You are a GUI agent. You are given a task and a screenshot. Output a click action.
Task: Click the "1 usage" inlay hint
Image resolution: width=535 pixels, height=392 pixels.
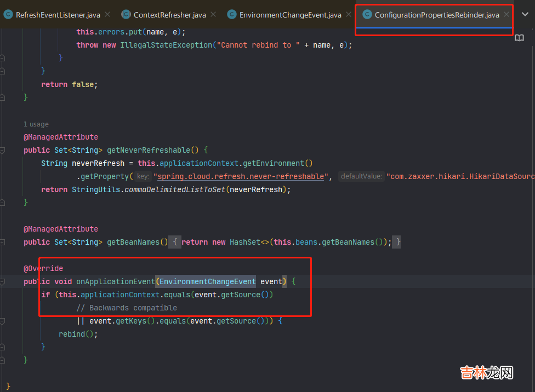[x=36, y=124]
